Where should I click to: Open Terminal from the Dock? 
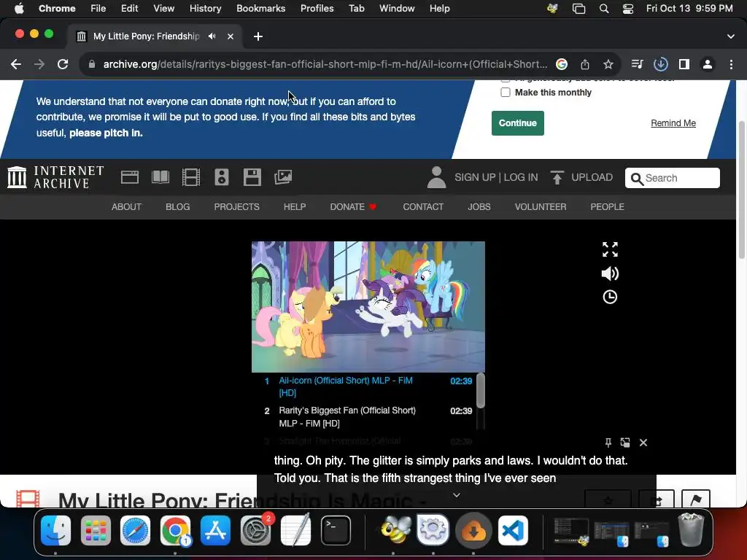[336, 531]
